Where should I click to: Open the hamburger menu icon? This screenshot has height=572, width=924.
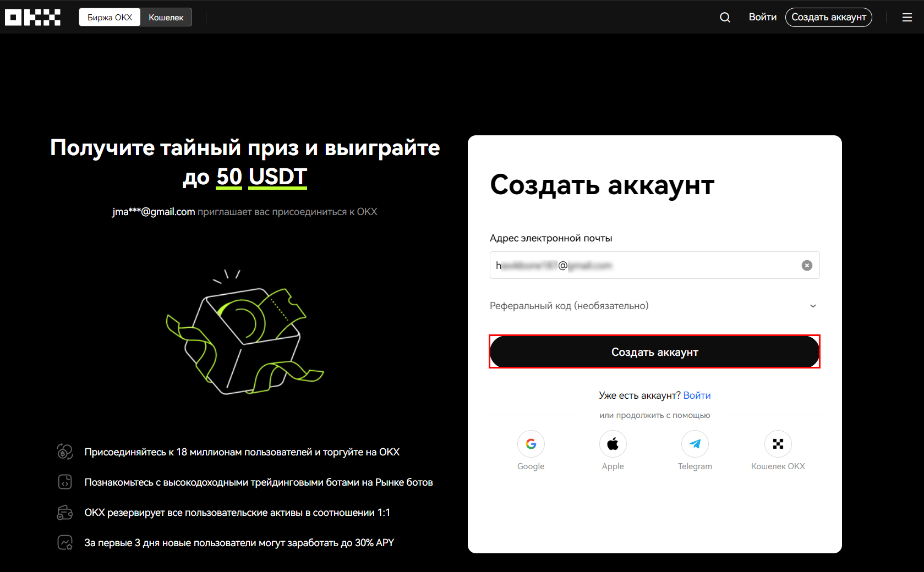tap(907, 17)
